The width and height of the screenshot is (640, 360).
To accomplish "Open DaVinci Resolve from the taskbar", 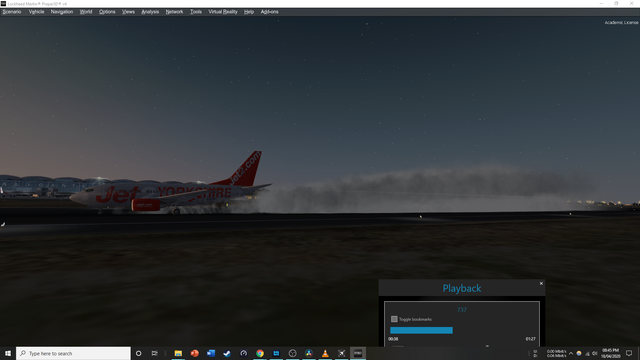I will coord(309,353).
